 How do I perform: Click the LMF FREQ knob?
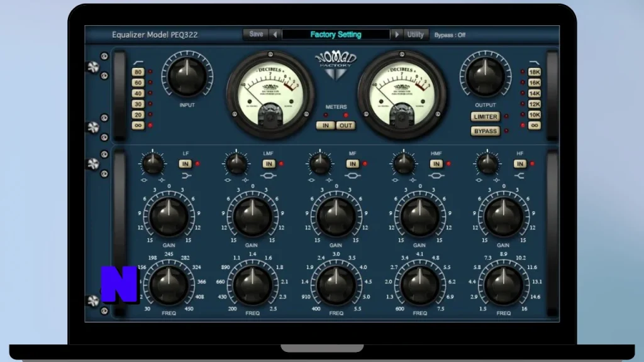coord(253,285)
